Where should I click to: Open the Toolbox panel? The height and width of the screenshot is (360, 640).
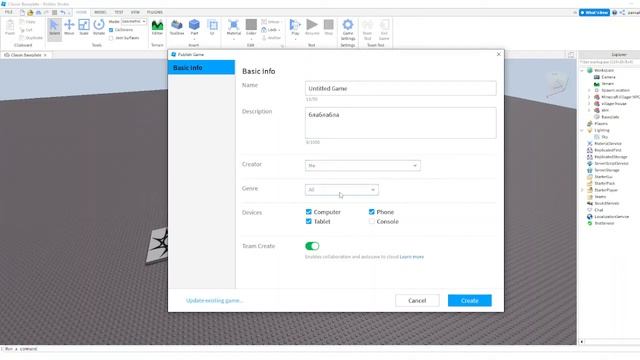pyautogui.click(x=177, y=27)
